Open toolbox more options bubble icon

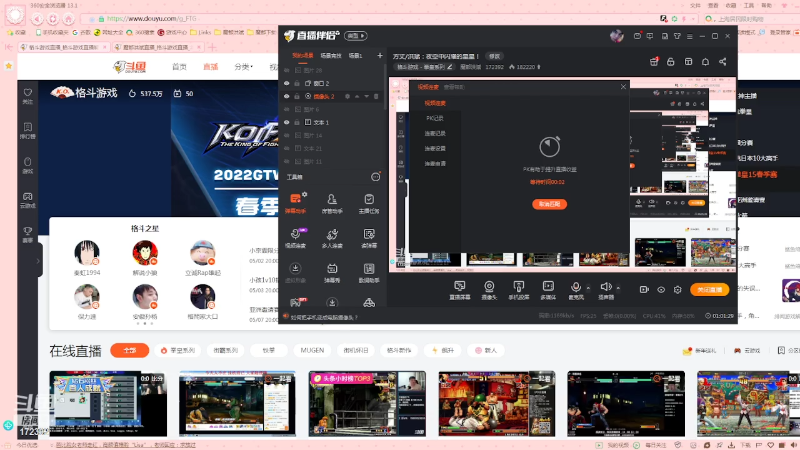coord(376,177)
